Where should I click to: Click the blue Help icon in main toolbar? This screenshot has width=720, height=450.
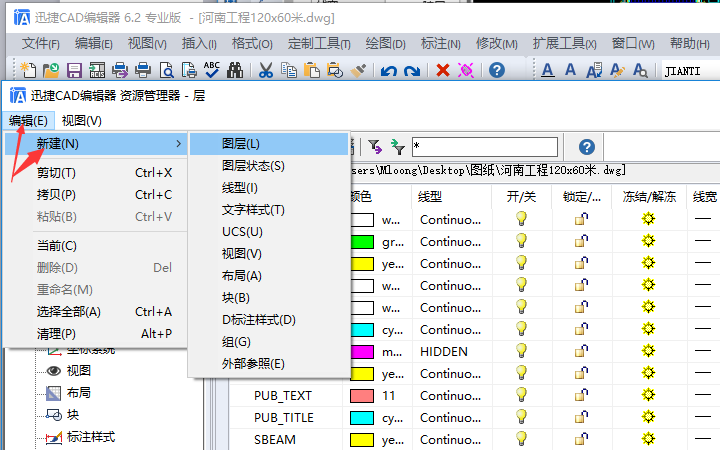click(497, 70)
